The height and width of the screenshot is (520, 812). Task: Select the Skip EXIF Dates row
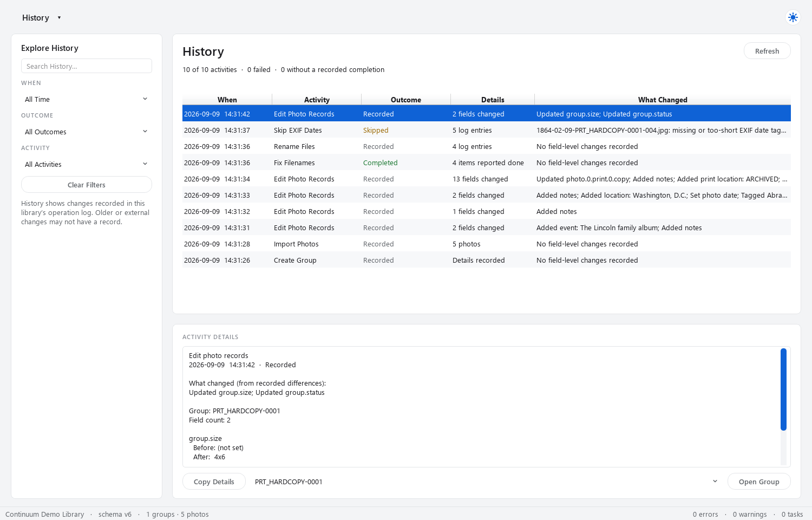487,130
